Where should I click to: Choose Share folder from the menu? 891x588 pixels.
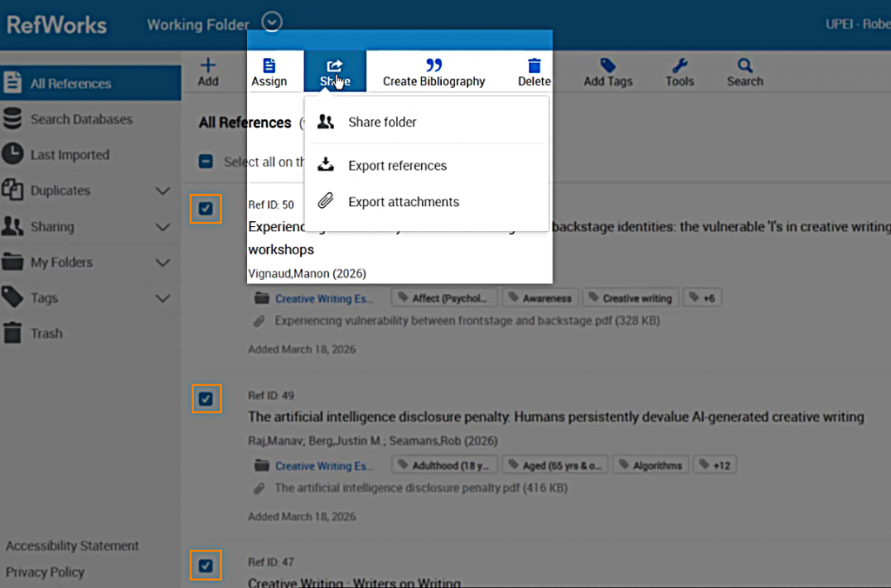[x=382, y=122]
